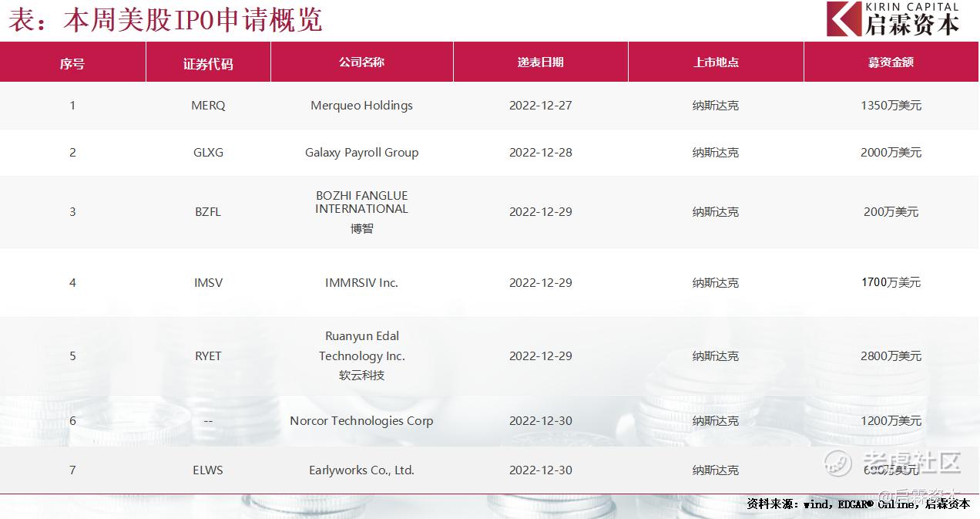The image size is (980, 519).
Task: Click company name Earlyworks Co., Ltd.
Action: pyautogui.click(x=361, y=470)
